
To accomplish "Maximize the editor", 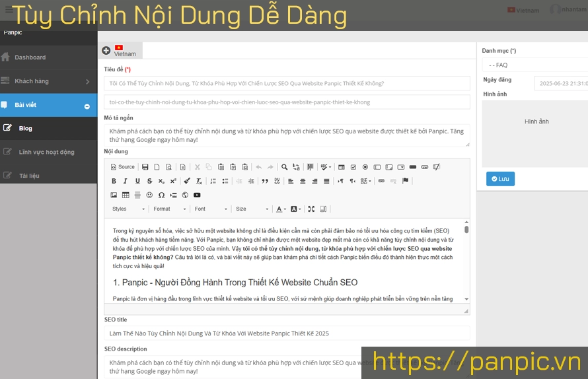I will click(x=311, y=209).
